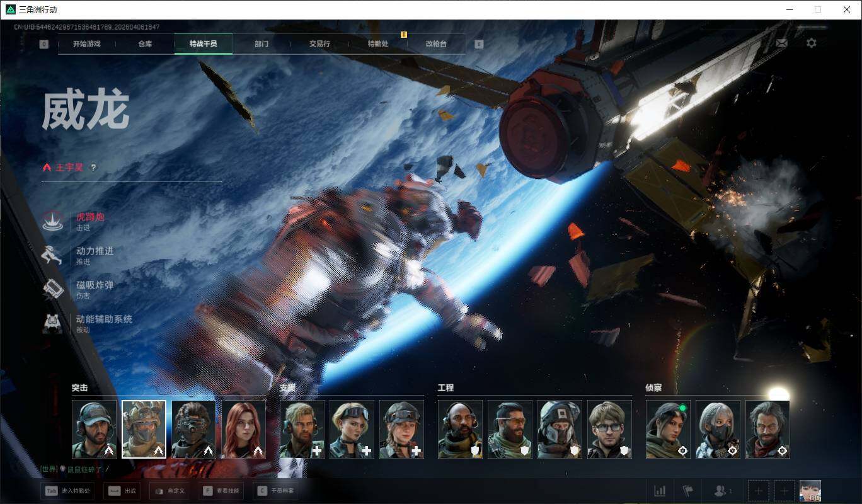Click the 突击 class heading
The width and height of the screenshot is (862, 504).
pos(79,388)
